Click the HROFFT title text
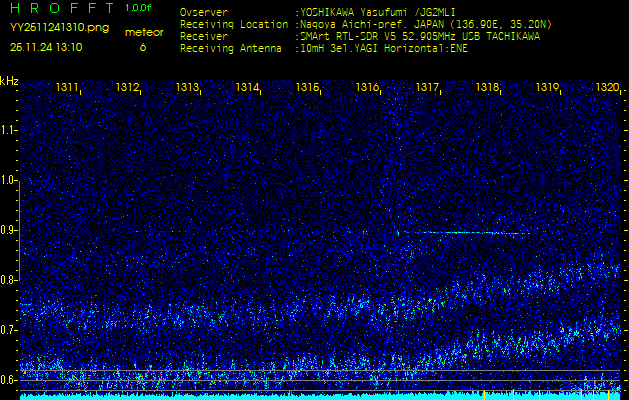The height and width of the screenshot is (400, 629). [x=60, y=9]
